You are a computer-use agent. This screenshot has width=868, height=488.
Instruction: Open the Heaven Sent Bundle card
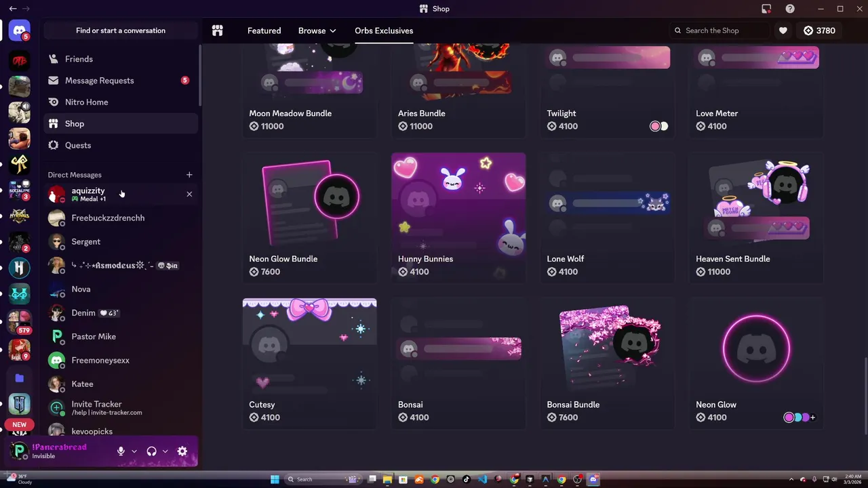756,217
